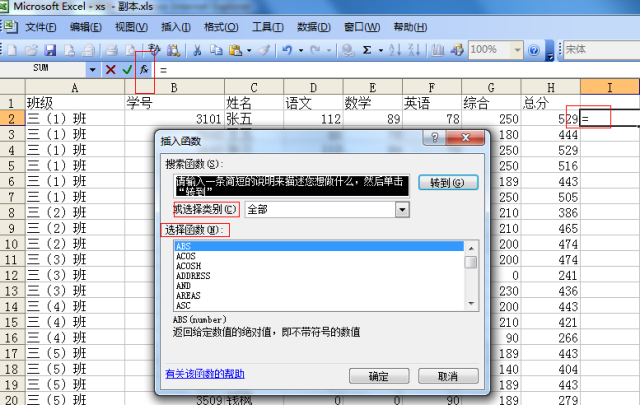The image size is (640, 405).
Task: Expand the Undo history dropdown arrow
Action: click(x=301, y=51)
